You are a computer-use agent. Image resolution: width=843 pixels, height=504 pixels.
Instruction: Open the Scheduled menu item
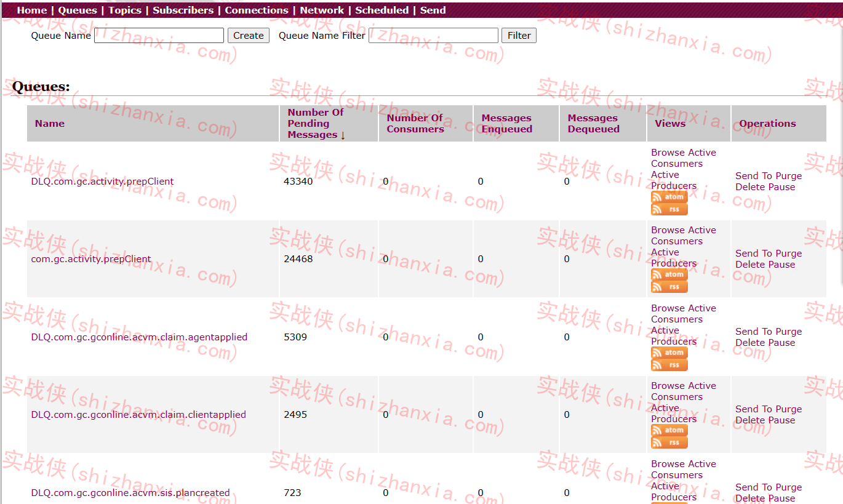(382, 10)
